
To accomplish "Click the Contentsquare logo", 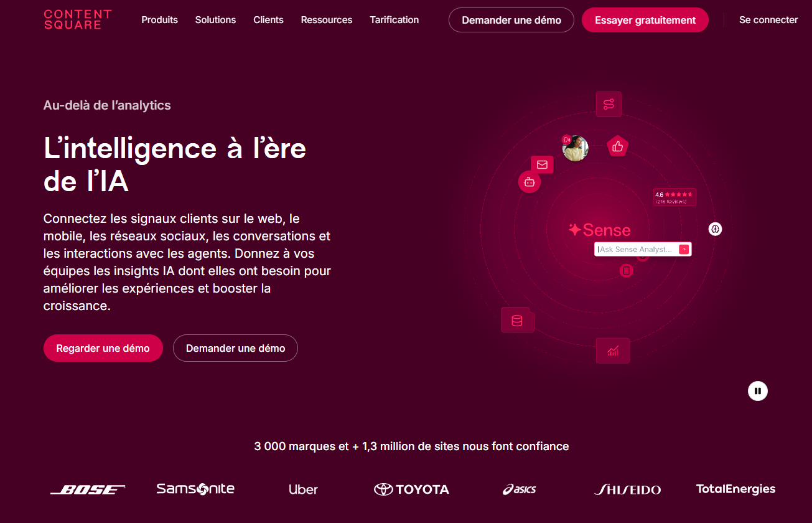I will coord(78,19).
